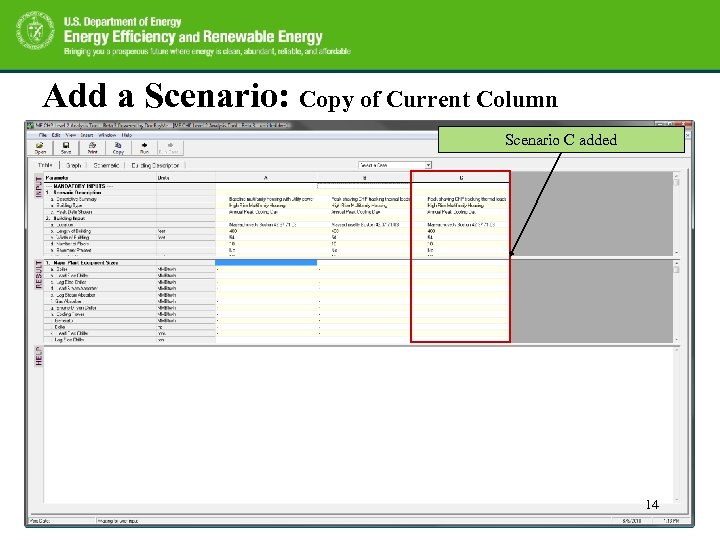Image resolution: width=720 pixels, height=540 pixels.
Task: Open the Select a Case dropdown
Action: tap(395, 165)
